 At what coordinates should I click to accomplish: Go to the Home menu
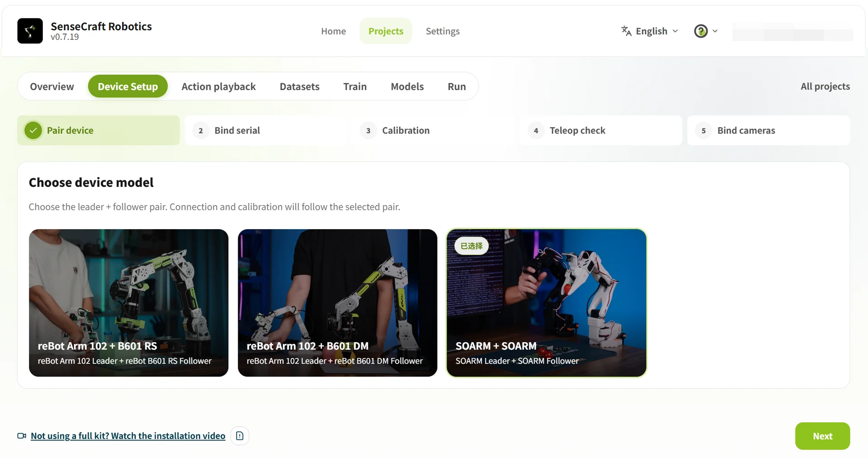(x=334, y=31)
